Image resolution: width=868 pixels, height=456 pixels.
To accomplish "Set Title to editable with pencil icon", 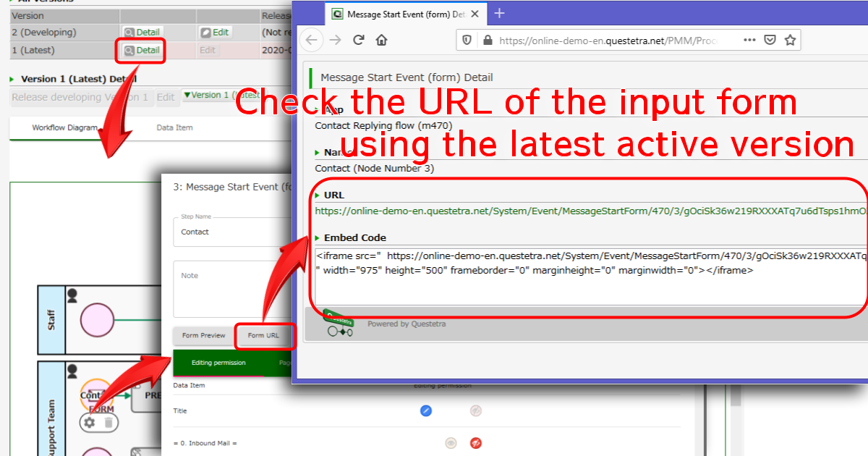I will 426,410.
